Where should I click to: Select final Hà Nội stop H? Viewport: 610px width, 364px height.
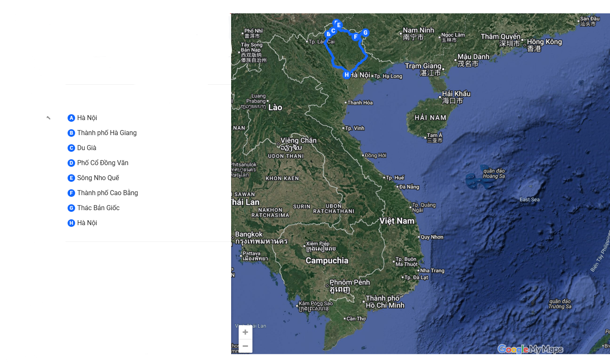(x=87, y=223)
